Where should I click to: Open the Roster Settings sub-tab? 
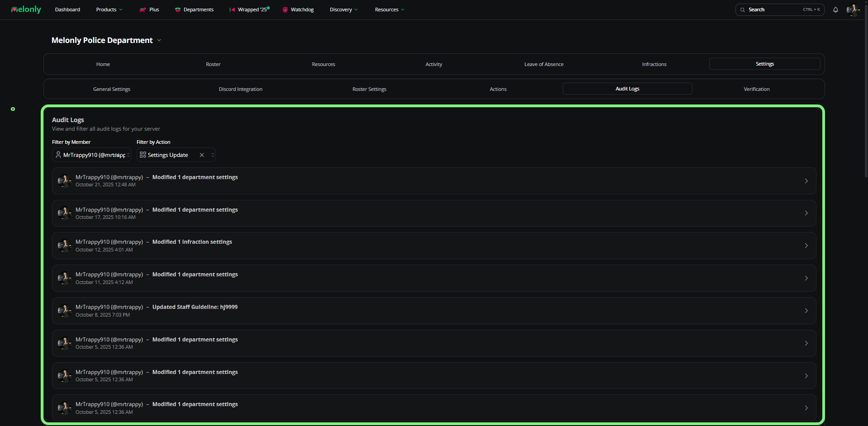(370, 89)
